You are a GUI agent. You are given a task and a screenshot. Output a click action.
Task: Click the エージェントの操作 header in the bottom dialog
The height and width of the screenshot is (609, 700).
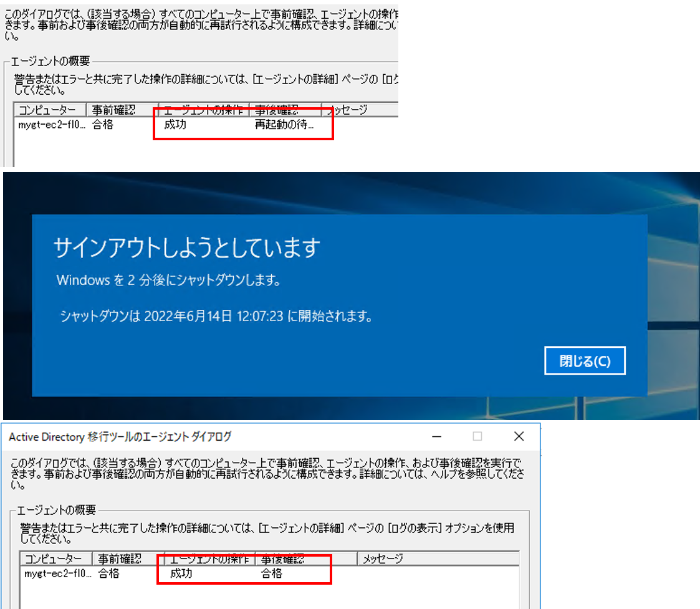(x=210, y=559)
